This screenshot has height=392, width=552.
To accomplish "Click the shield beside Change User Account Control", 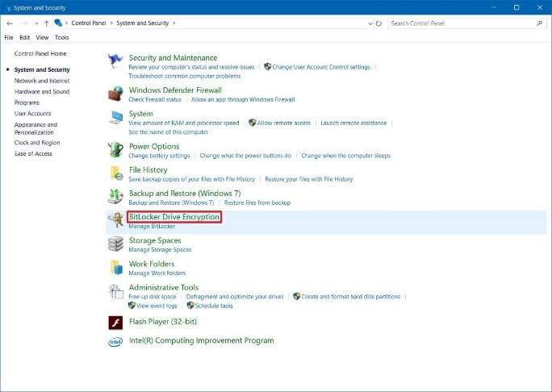I will point(268,66).
